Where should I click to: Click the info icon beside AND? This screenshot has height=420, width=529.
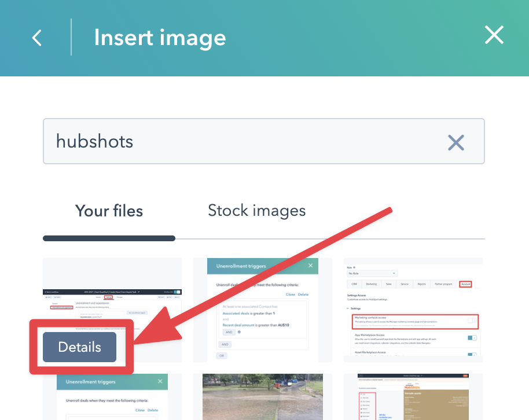click(240, 333)
